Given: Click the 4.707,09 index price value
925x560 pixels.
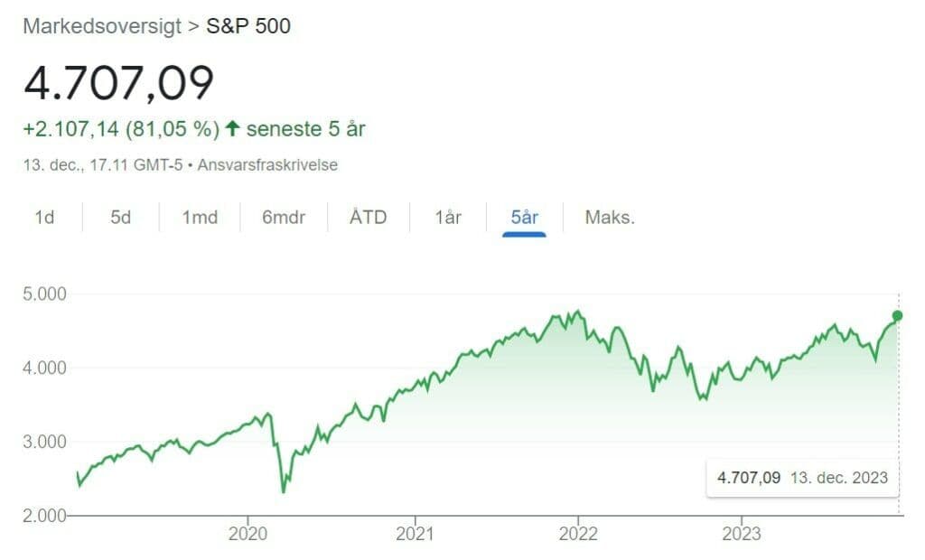Looking at the screenshot, I should pyautogui.click(x=118, y=83).
